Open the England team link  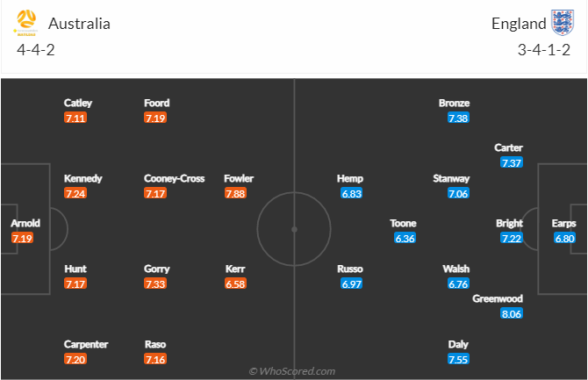point(518,23)
